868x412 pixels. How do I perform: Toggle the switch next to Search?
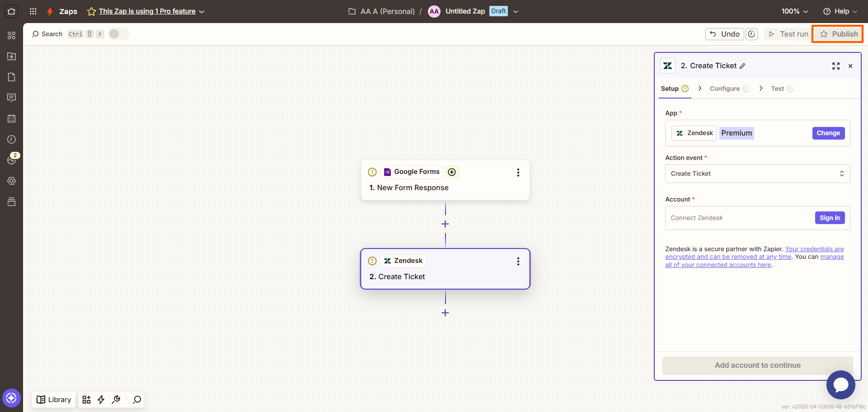click(118, 34)
